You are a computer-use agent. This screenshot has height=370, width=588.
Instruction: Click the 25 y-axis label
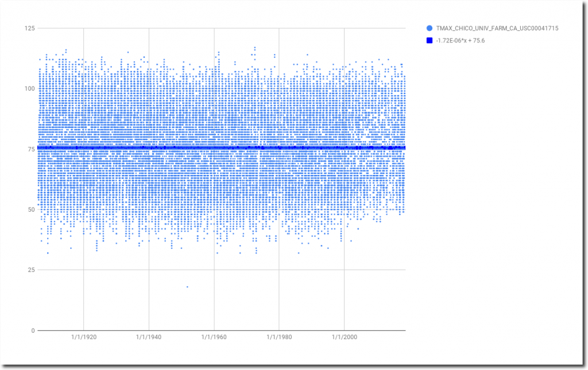pyautogui.click(x=30, y=270)
